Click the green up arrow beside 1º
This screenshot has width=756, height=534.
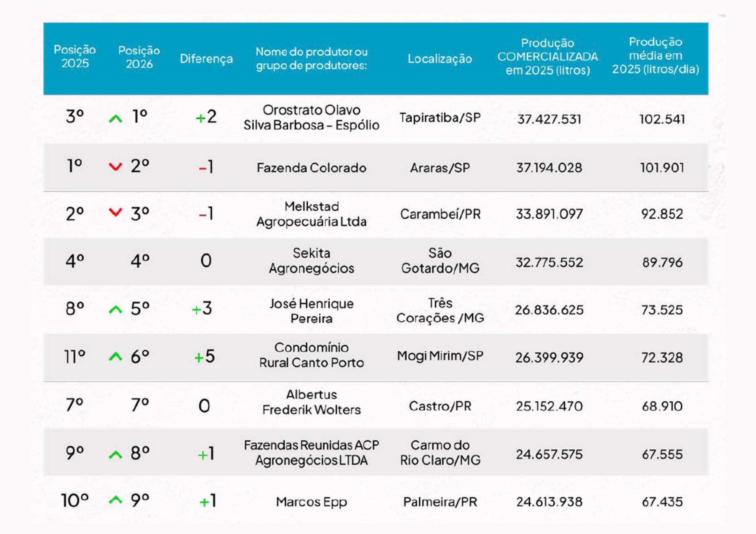115,119
